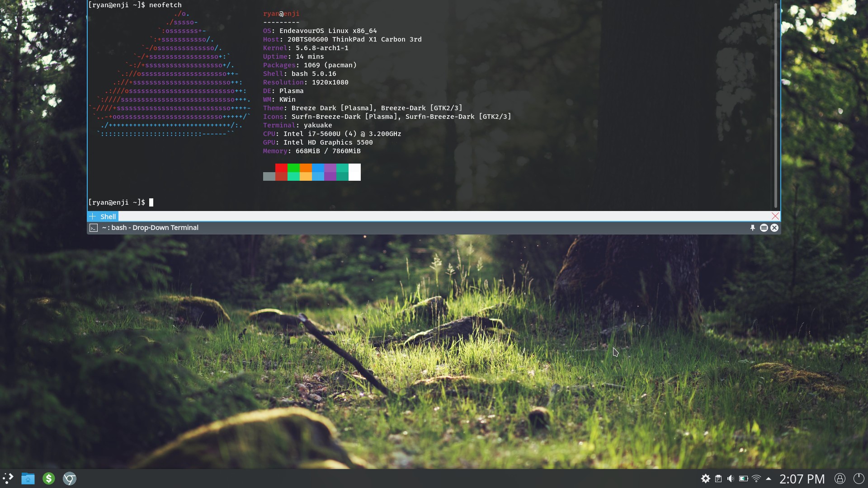Viewport: 868px width, 488px height.
Task: Launch the green dollar sign app
Action: coord(49,479)
